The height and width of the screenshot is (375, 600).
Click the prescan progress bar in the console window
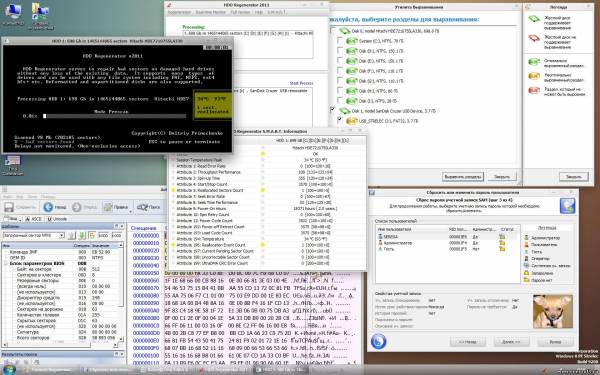pyautogui.click(x=115, y=116)
